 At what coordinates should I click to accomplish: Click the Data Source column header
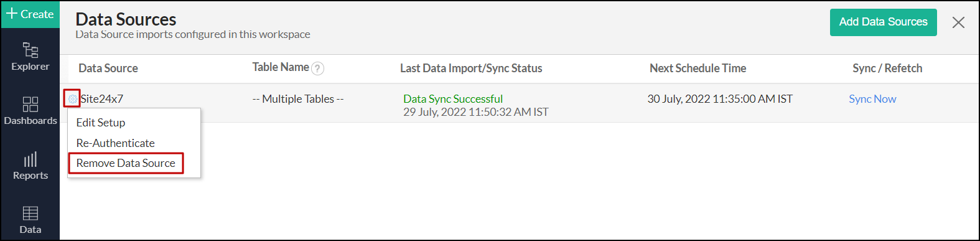[108, 69]
